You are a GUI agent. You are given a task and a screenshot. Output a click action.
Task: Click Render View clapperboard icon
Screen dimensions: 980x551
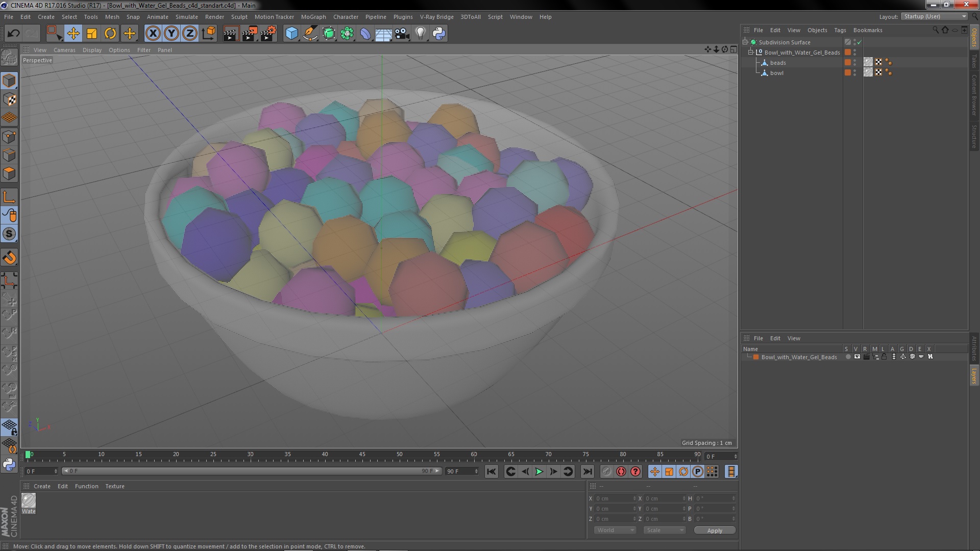231,34
